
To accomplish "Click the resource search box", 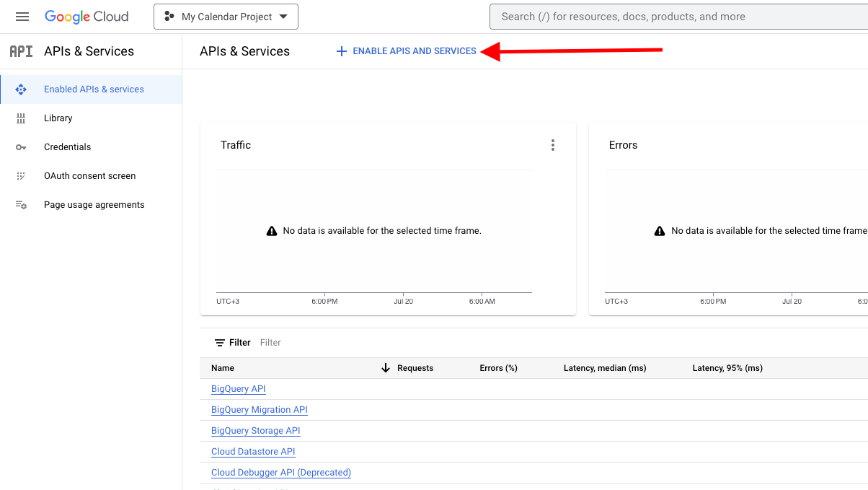I will coord(678,17).
